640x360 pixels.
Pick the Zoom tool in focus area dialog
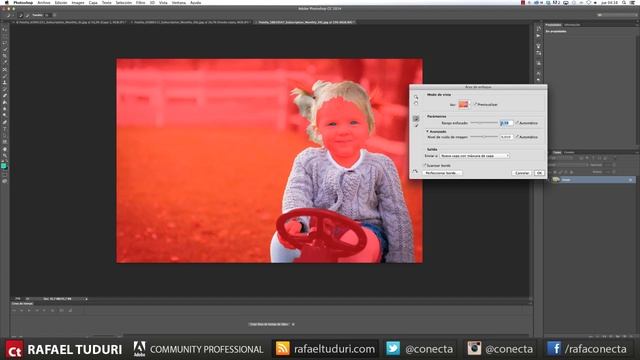(x=416, y=97)
